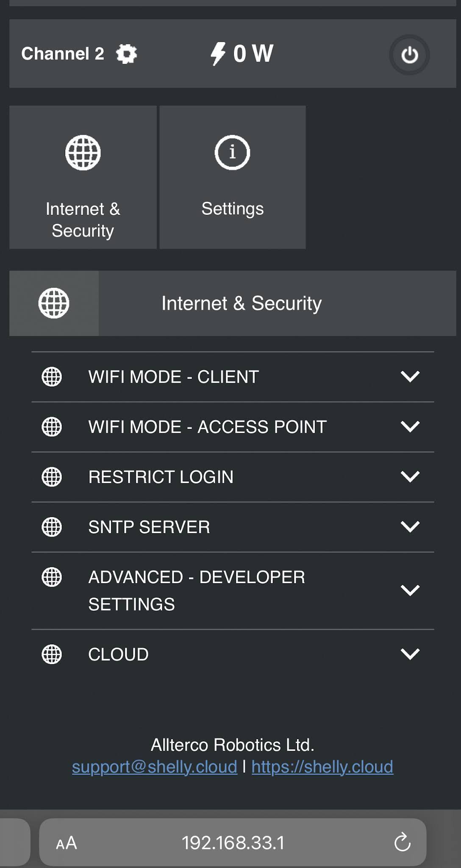Click the lightning bolt power consumption icon
Screen dimensions: 461x868
click(218, 54)
